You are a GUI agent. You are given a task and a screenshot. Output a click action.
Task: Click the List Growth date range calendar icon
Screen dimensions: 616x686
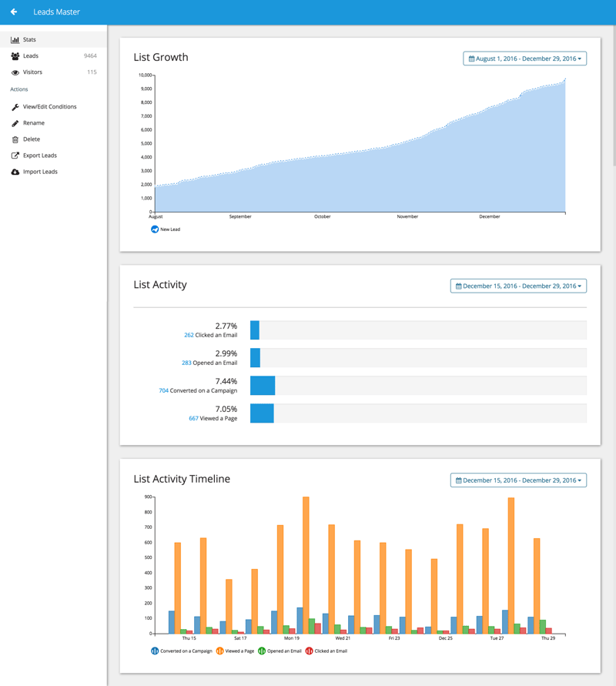(471, 59)
